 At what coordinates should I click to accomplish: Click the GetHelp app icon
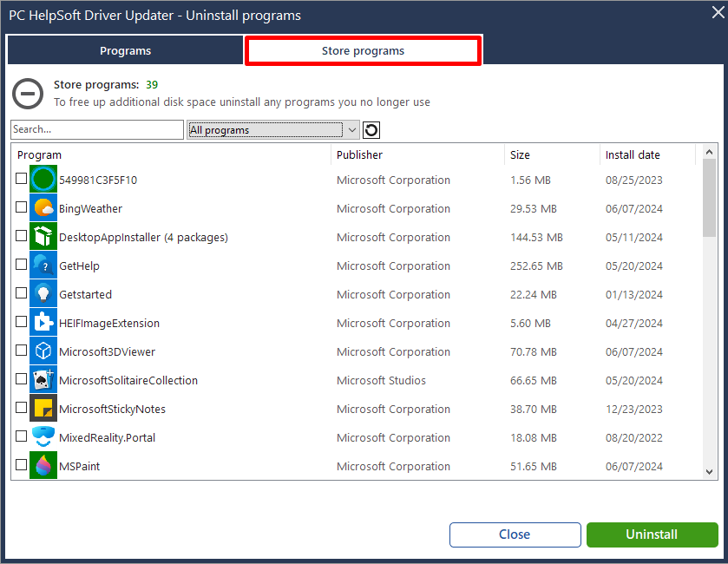coord(43,266)
